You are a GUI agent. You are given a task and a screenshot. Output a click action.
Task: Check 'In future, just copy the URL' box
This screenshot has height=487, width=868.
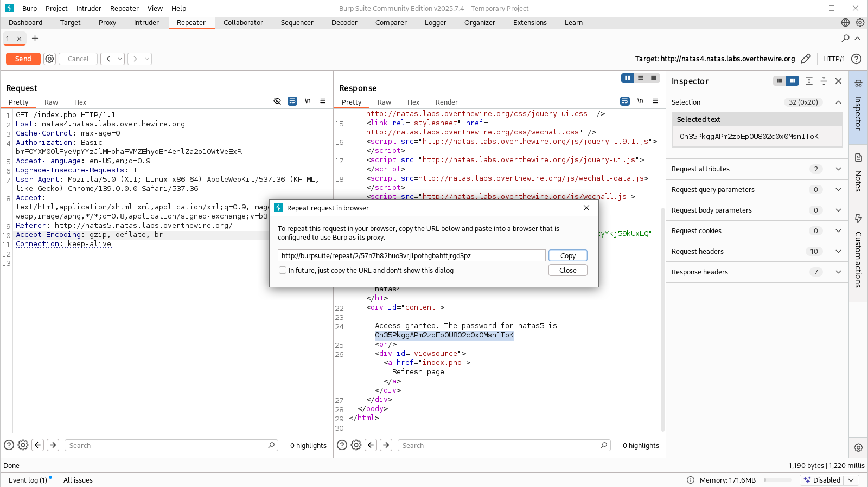pyautogui.click(x=283, y=270)
